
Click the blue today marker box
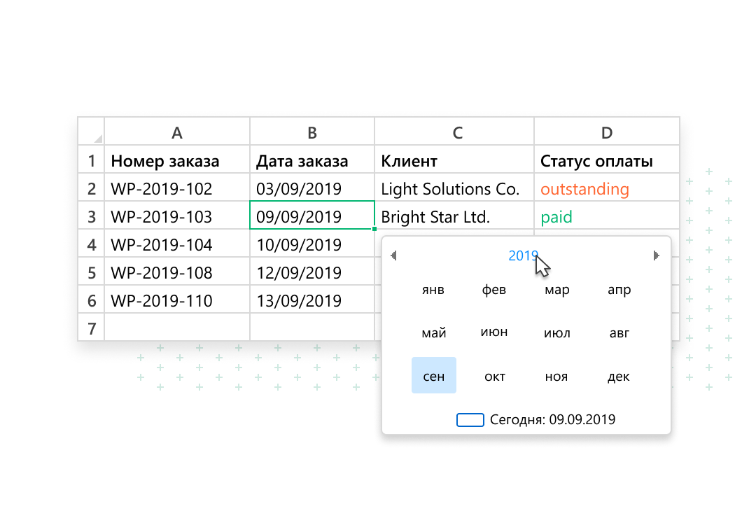[470, 420]
